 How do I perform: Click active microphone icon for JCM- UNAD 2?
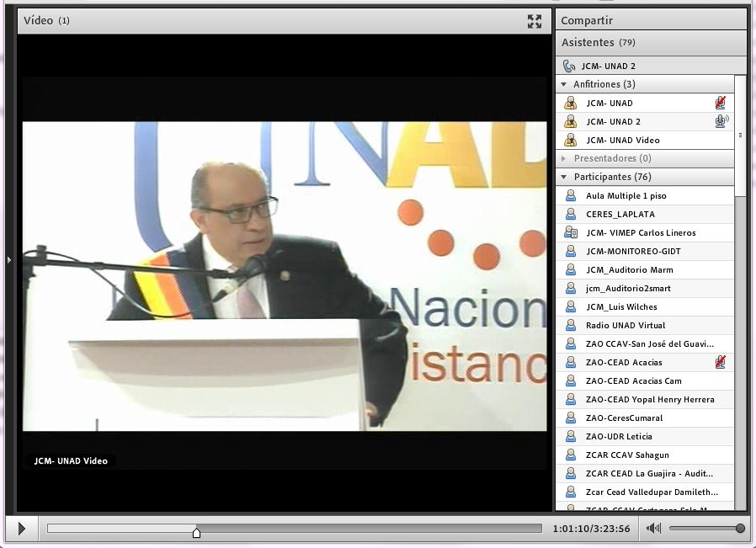click(x=721, y=121)
